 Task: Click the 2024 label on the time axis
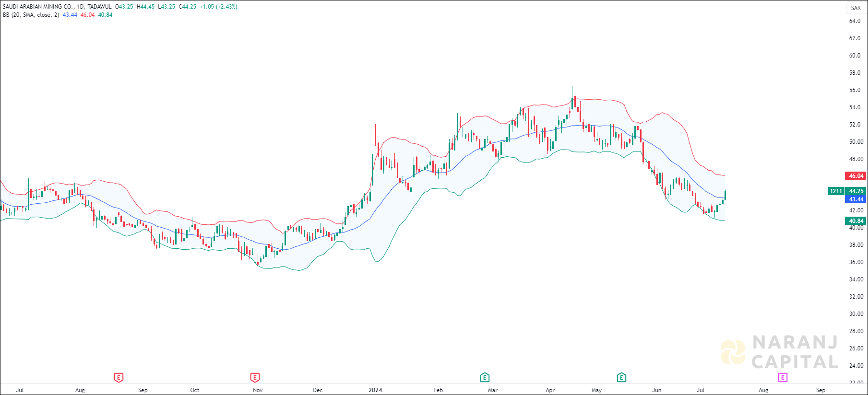tap(375, 390)
